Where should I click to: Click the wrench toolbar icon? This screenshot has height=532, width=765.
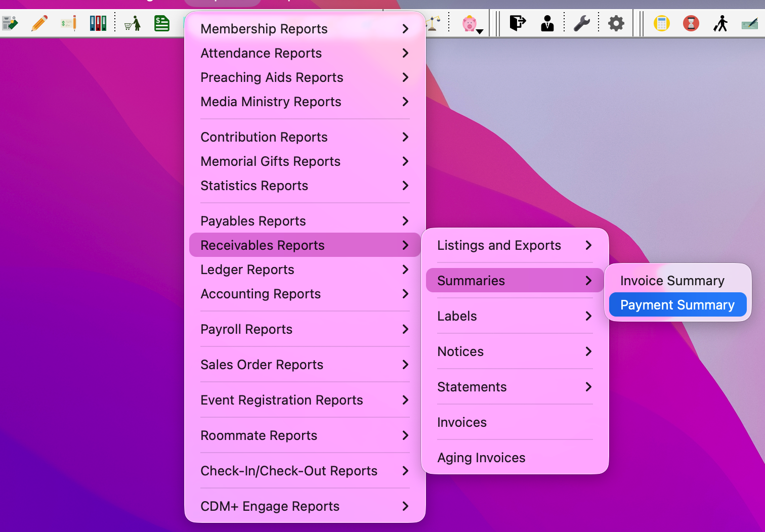pyautogui.click(x=582, y=23)
